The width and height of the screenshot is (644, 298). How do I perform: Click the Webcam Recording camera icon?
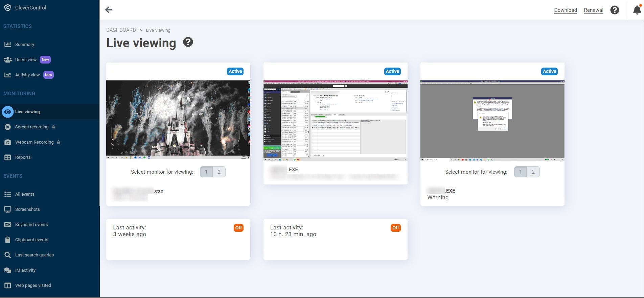tap(7, 142)
